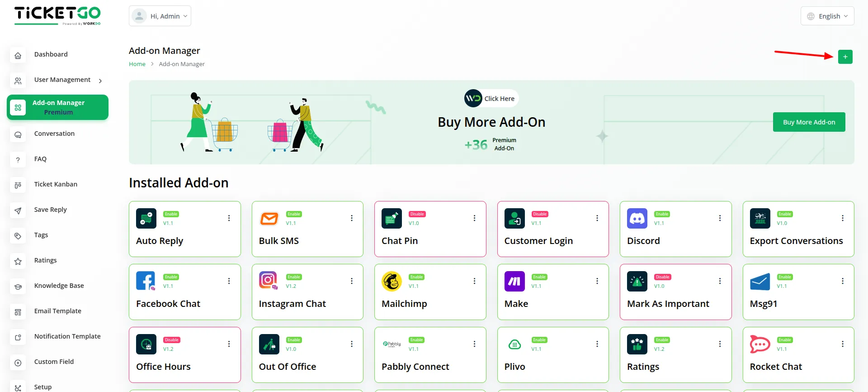
Task: Click the Conversation chat icon in sidebar
Action: [x=18, y=134]
